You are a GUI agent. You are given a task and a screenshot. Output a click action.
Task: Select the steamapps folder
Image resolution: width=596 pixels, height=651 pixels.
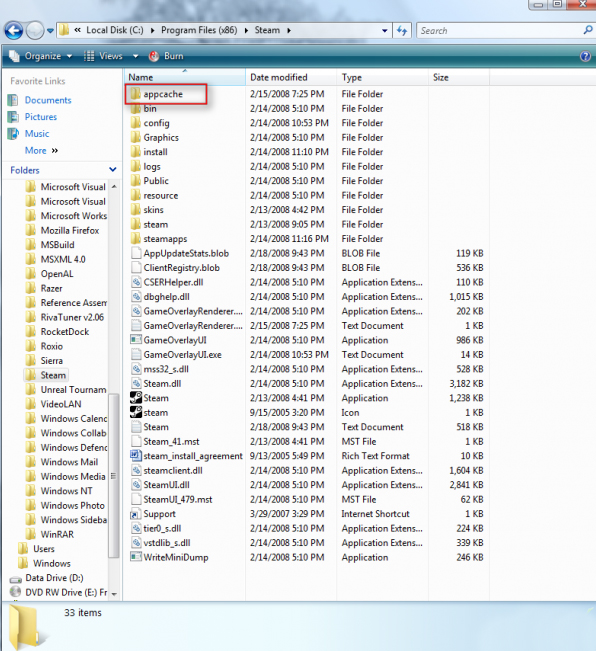tap(159, 239)
